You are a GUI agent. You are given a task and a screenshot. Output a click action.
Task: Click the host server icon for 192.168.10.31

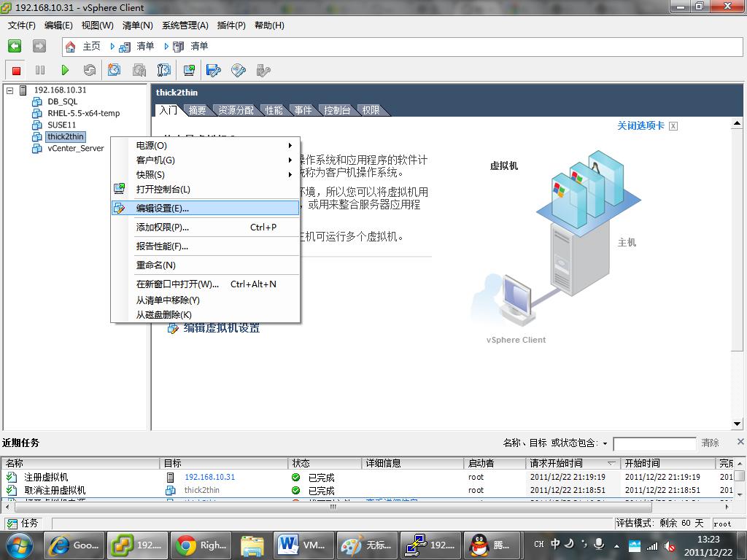click(23, 90)
